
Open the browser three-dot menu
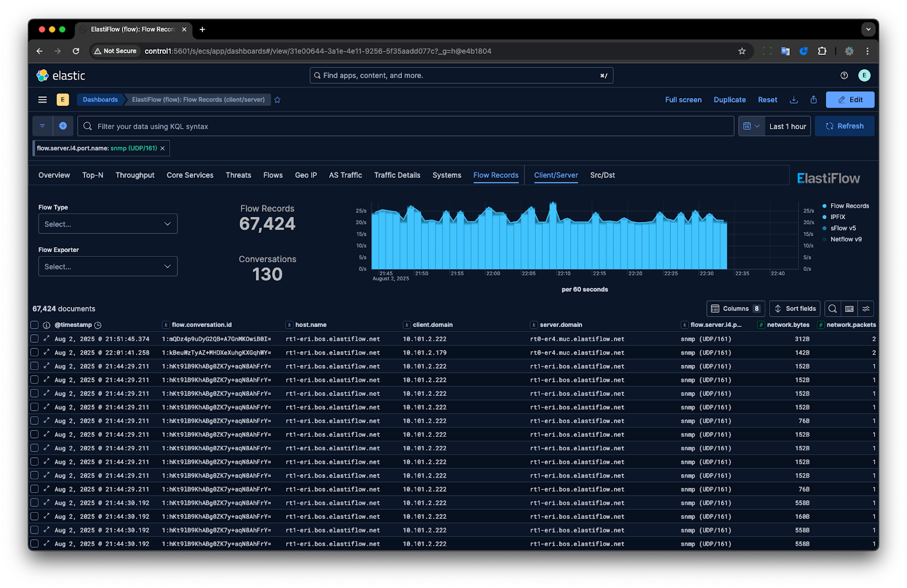point(867,51)
